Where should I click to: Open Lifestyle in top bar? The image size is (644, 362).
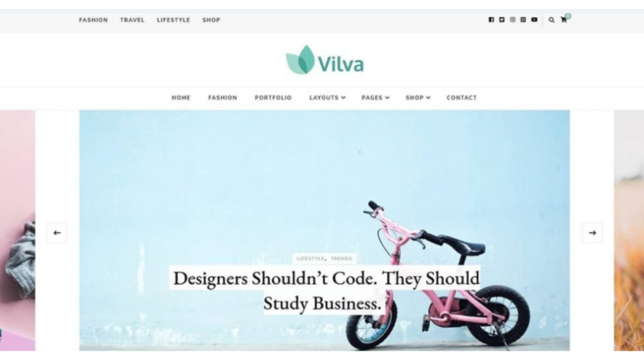(174, 19)
